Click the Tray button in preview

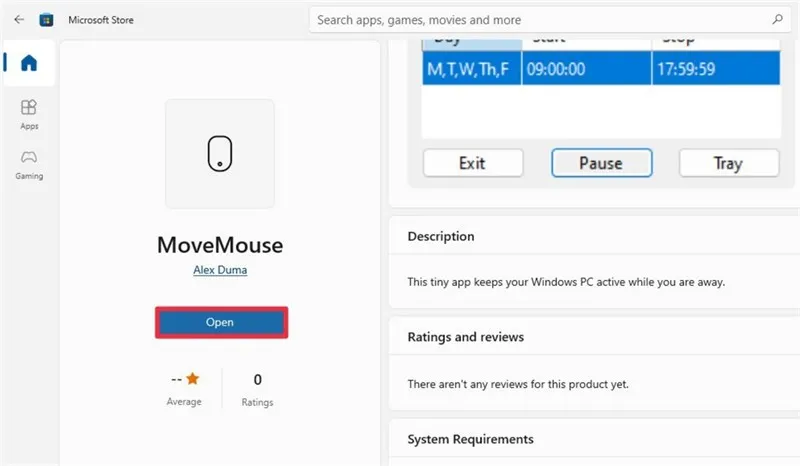coord(729,163)
